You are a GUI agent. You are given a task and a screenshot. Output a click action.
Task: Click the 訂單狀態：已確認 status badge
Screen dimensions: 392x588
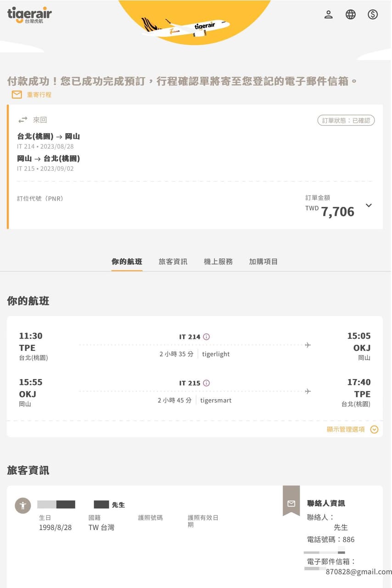(x=346, y=120)
